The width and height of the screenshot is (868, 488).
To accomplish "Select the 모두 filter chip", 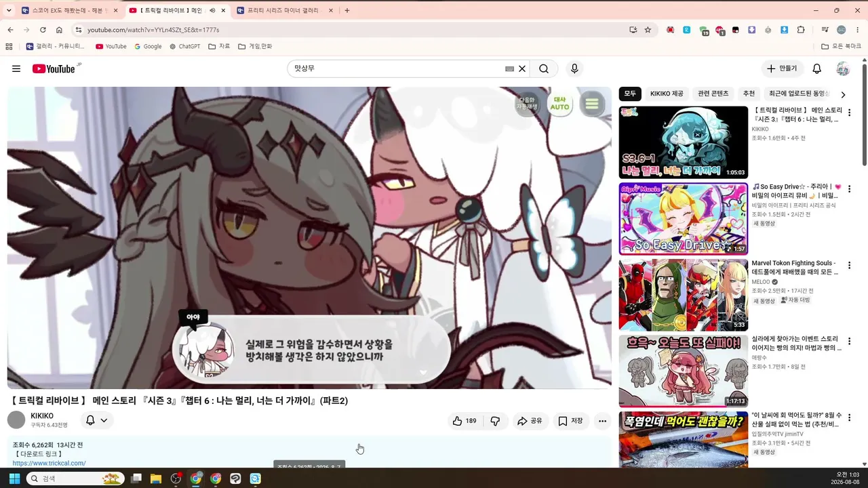I will click(x=630, y=94).
